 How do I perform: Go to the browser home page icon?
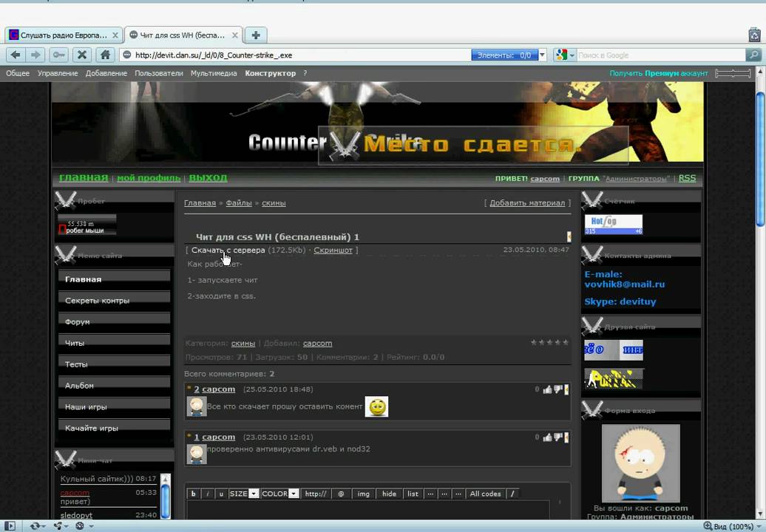[105, 55]
